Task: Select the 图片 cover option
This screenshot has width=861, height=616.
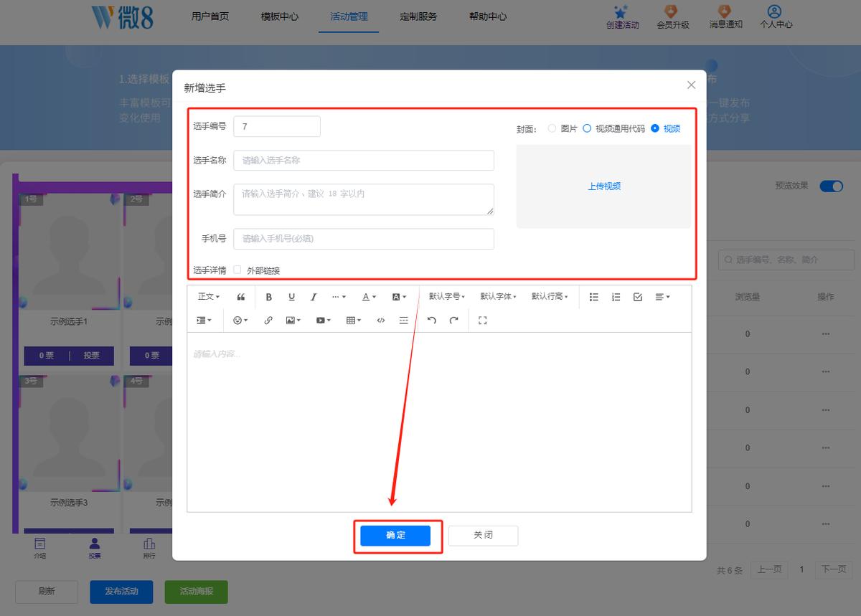Action: pyautogui.click(x=563, y=128)
